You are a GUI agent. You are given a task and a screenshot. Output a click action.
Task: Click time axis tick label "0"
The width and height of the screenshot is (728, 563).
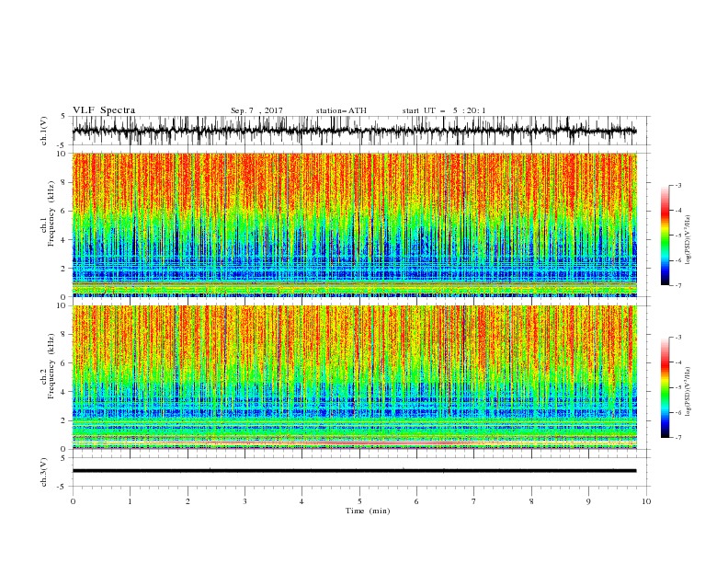(x=73, y=501)
